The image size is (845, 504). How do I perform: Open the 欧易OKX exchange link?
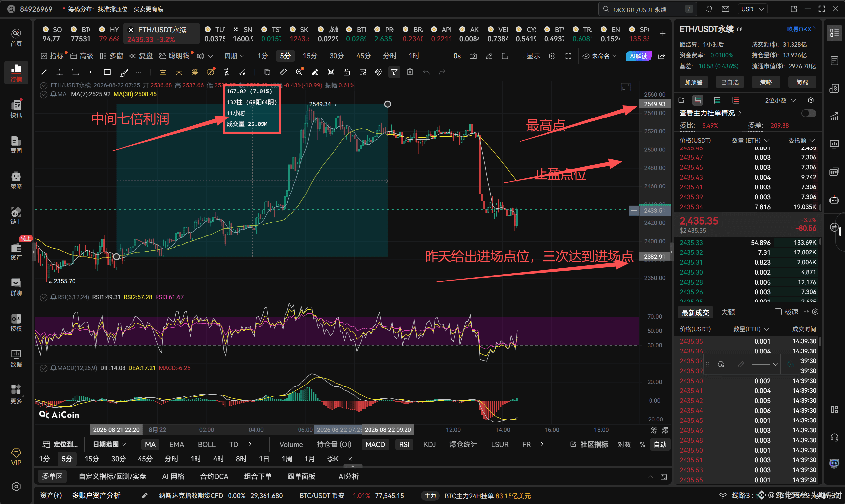tap(801, 29)
